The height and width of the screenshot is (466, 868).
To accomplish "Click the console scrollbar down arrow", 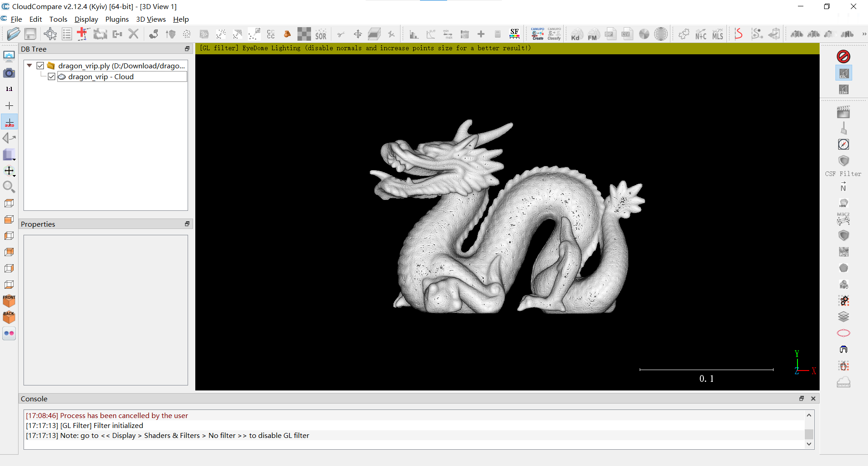I will coord(809,444).
